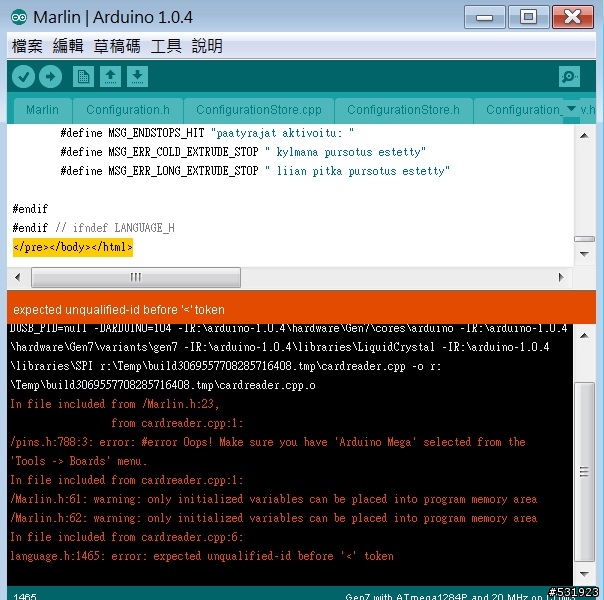Click the highlighted </pre></body></html> line
Image resolution: width=604 pixels, height=600 pixels.
[x=73, y=247]
